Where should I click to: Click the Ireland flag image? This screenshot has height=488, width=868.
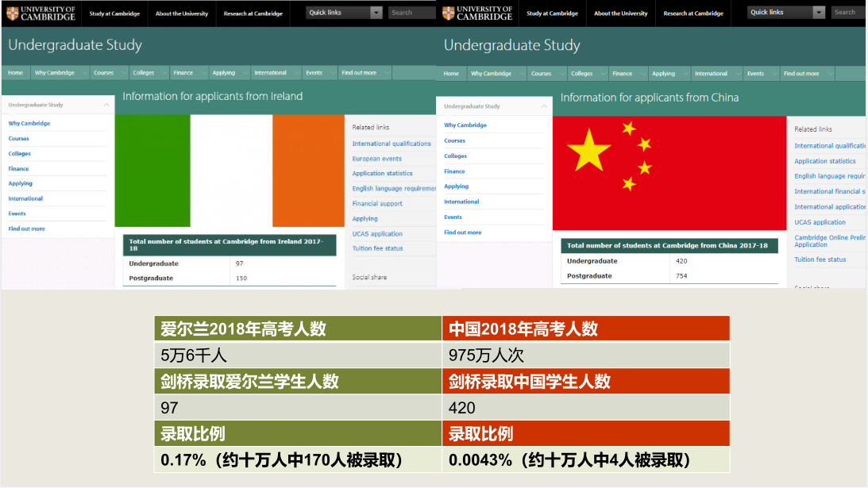click(x=230, y=171)
